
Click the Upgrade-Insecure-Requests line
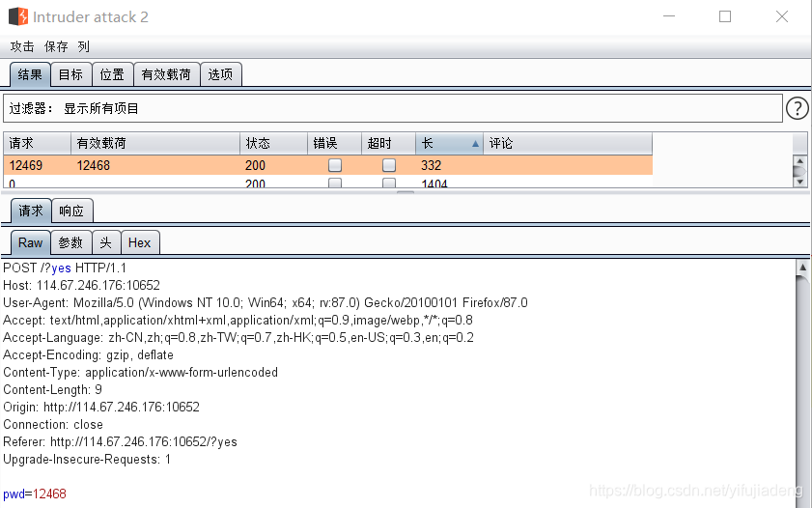pyautogui.click(x=87, y=460)
